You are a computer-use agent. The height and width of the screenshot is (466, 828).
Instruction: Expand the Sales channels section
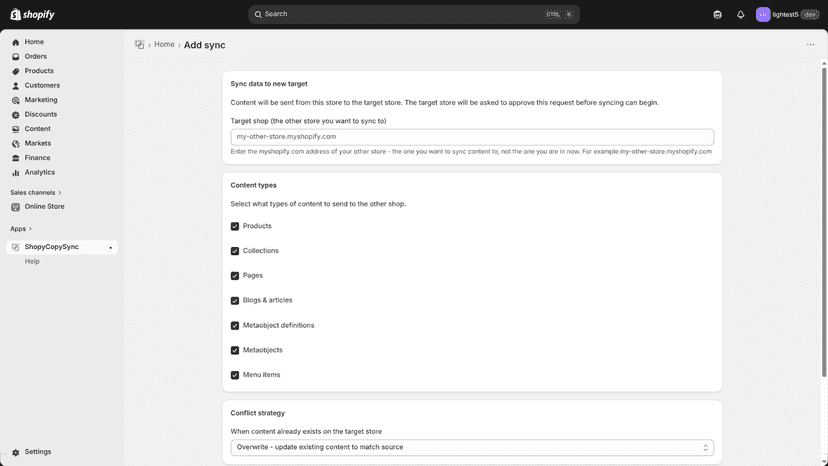click(x=36, y=193)
